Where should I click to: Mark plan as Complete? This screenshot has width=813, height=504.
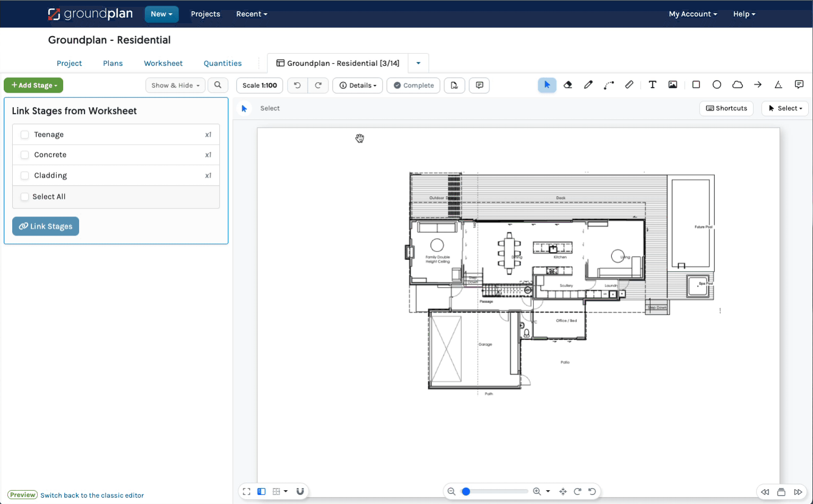[x=413, y=85]
